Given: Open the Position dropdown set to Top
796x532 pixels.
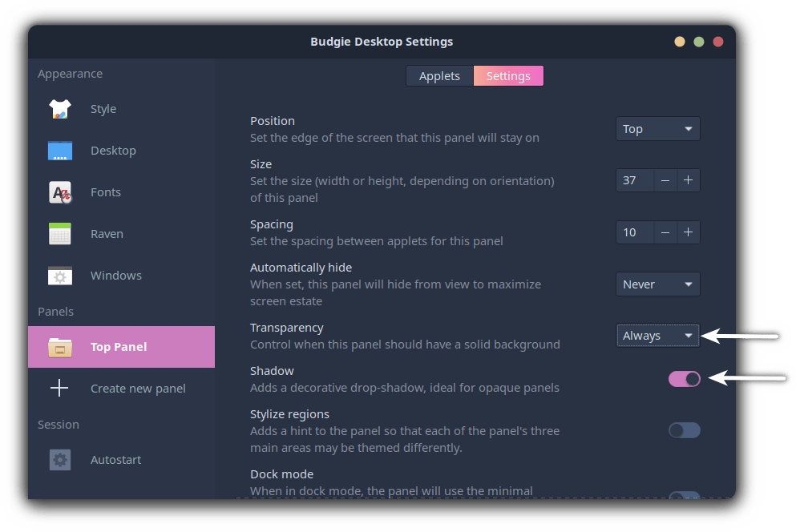Looking at the screenshot, I should click(657, 129).
